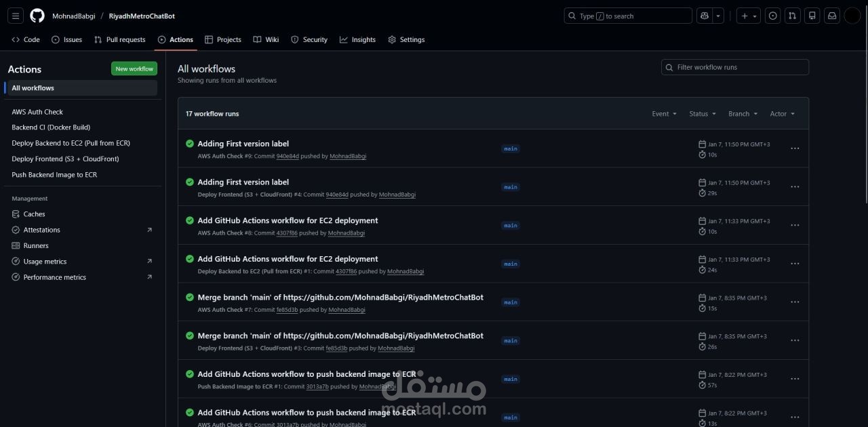Open Deploy Frontend #3 merge branch run title
Screen dimensions: 868x427
[340, 336]
